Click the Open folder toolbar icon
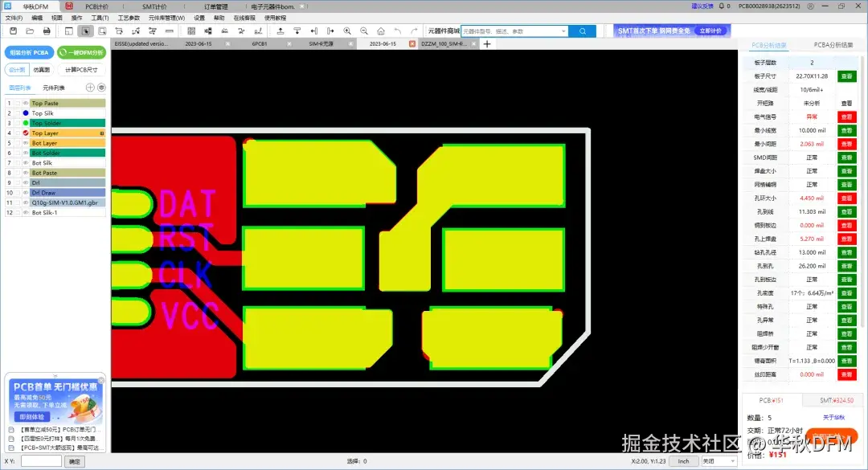Image resolution: width=868 pixels, height=470 pixels. pos(30,31)
